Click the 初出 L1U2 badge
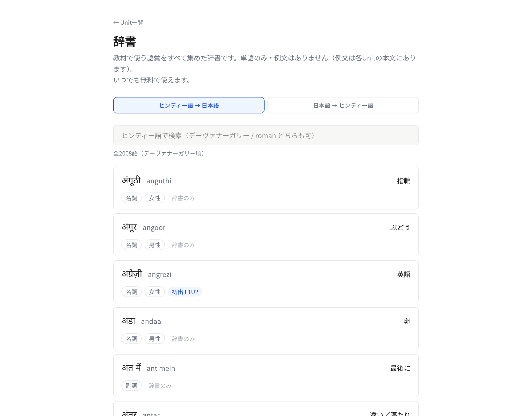 pos(185,292)
